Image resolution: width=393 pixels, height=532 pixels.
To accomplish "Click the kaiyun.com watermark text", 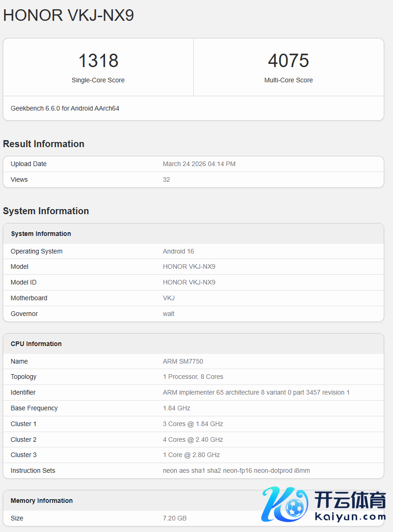I will coord(350,517).
